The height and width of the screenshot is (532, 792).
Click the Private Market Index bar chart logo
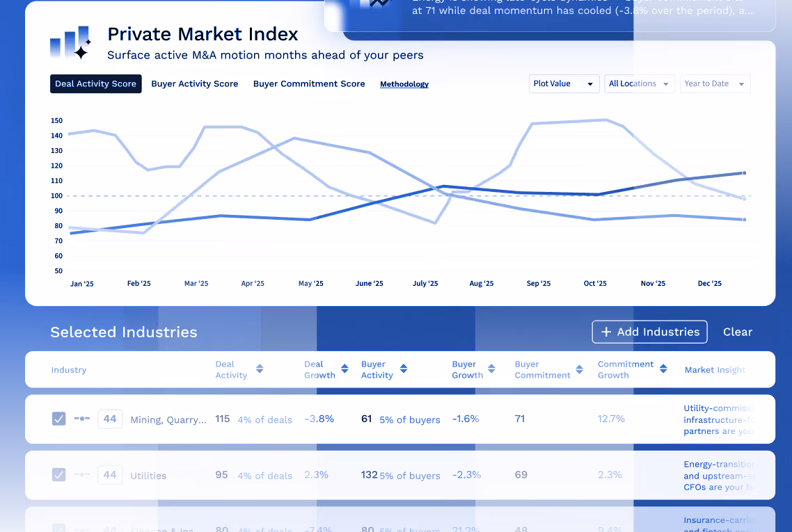[71, 43]
